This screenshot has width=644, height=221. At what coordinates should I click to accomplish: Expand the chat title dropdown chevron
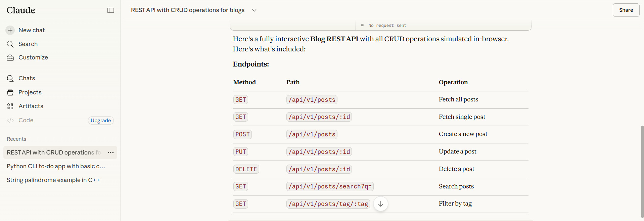click(x=254, y=10)
